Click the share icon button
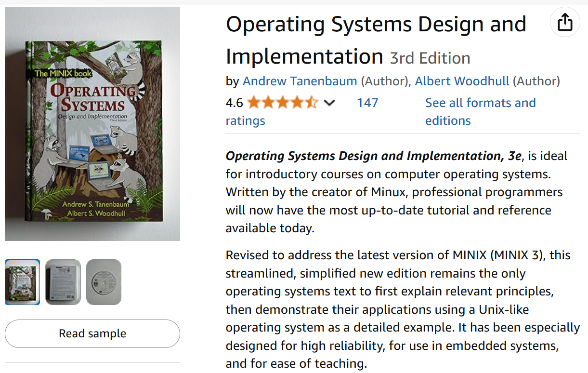The width and height of the screenshot is (588, 373). pyautogui.click(x=565, y=22)
